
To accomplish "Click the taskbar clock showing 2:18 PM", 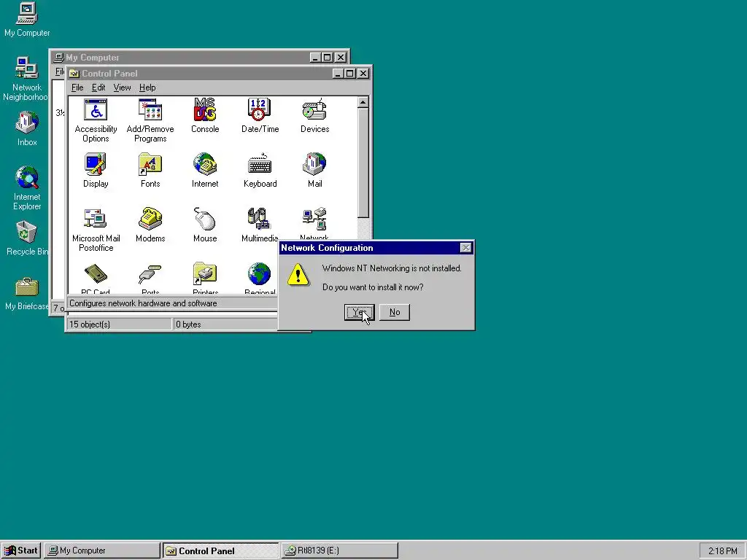I will [722, 551].
